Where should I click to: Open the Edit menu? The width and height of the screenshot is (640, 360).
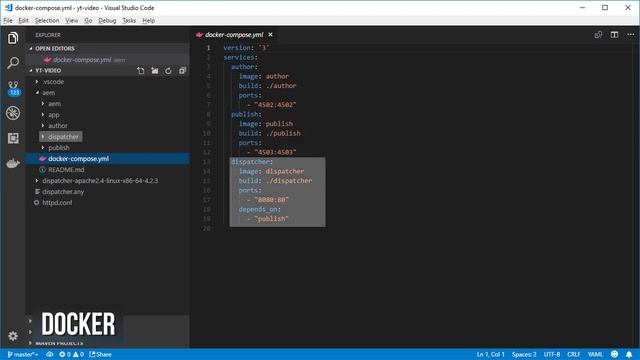23,20
